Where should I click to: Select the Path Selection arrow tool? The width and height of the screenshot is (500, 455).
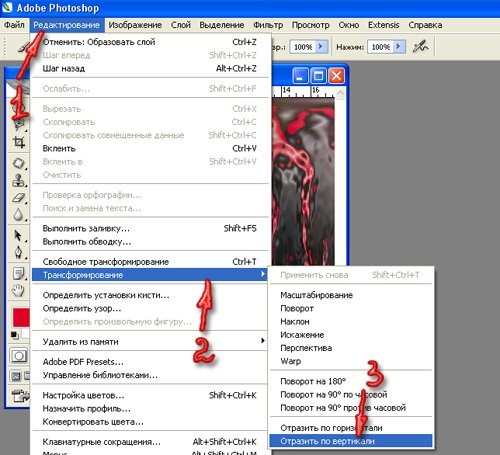19,235
